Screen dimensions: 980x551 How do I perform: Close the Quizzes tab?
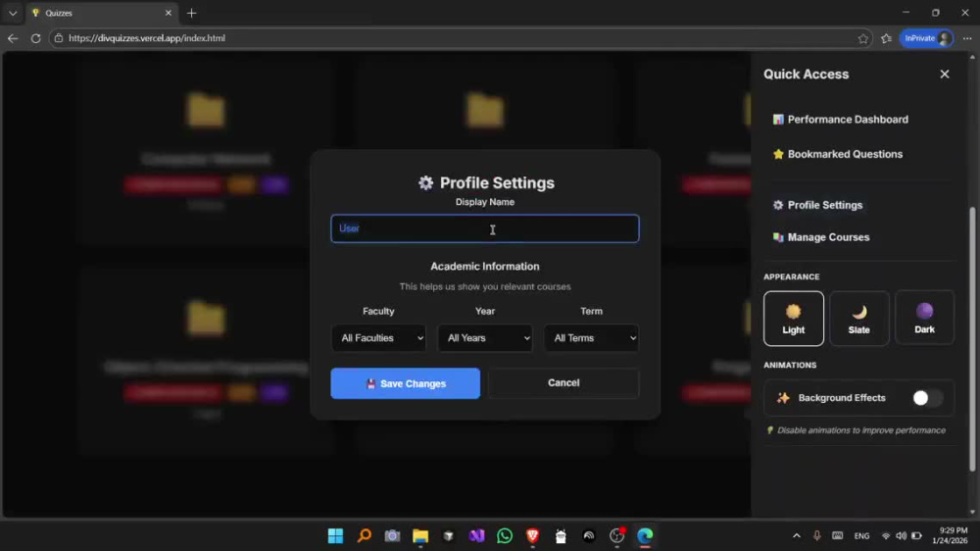pyautogui.click(x=169, y=13)
